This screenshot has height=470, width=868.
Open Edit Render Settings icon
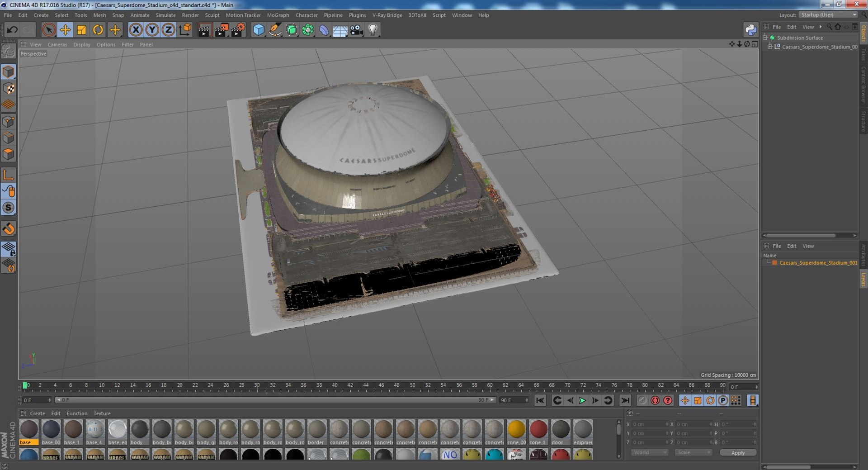(238, 30)
